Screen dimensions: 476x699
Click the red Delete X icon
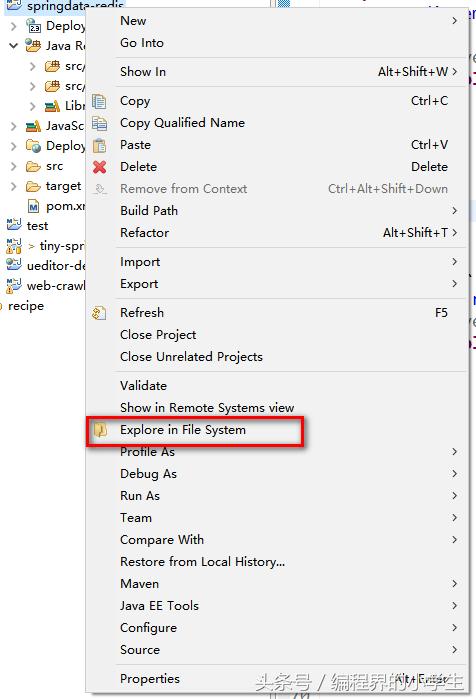point(99,167)
